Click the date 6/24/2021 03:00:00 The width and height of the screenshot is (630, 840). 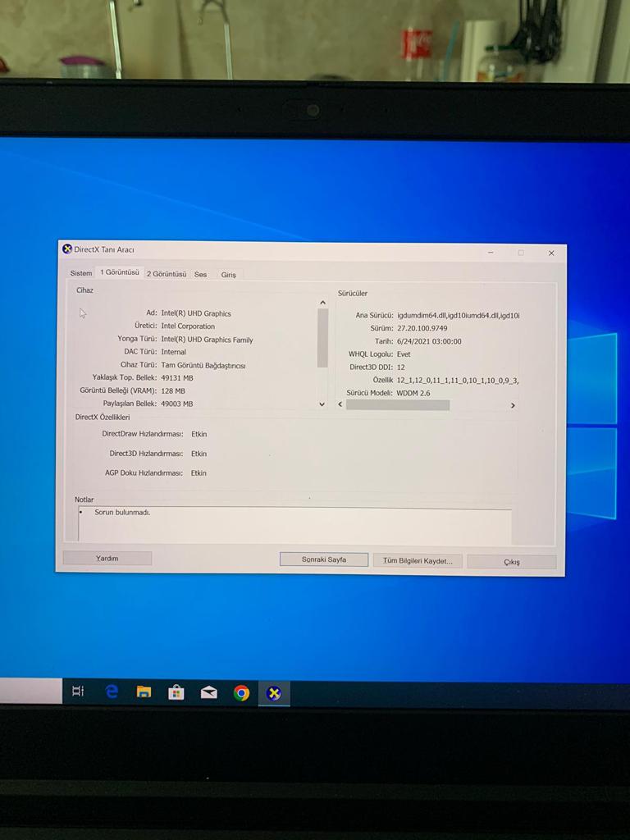click(x=429, y=341)
